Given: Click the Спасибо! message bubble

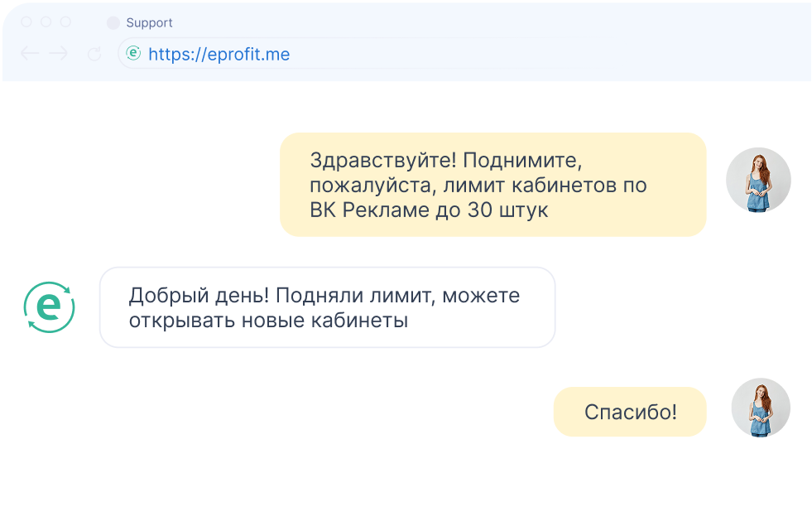Looking at the screenshot, I should [630, 412].
